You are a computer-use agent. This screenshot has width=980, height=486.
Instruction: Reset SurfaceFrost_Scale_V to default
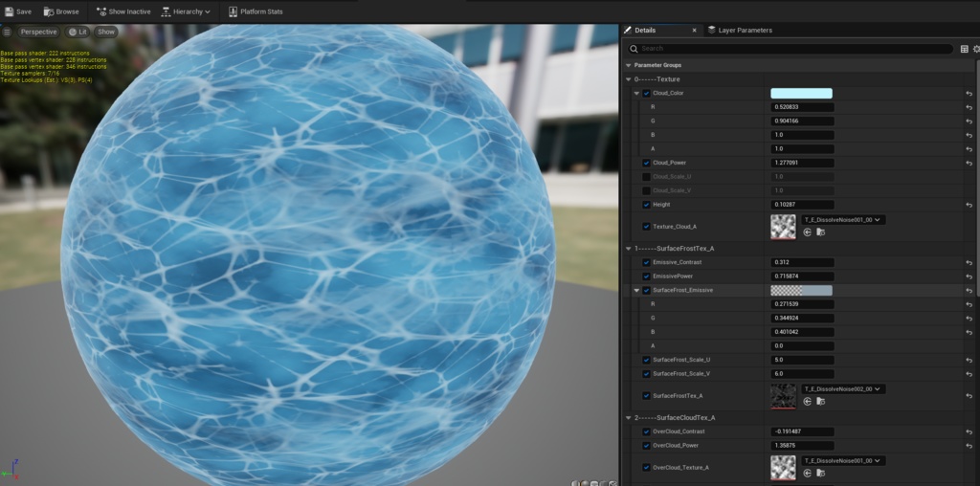click(x=969, y=374)
